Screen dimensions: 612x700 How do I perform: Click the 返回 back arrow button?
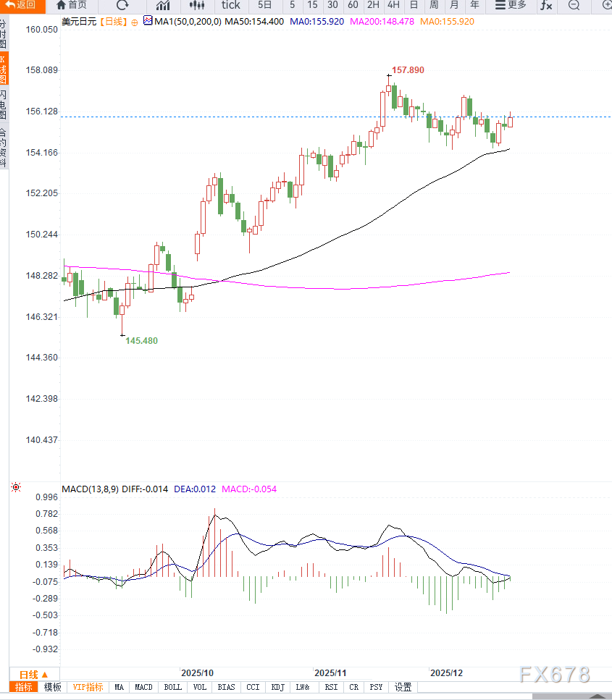tap(20, 5)
